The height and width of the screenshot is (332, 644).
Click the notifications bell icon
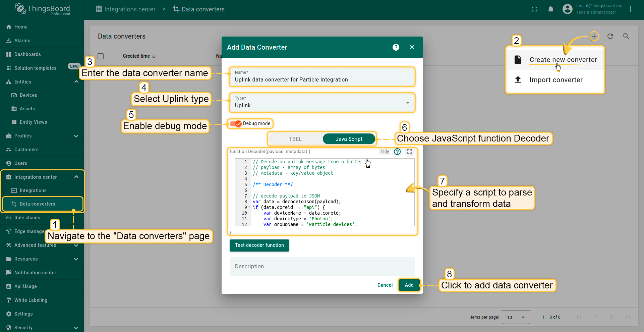click(550, 9)
